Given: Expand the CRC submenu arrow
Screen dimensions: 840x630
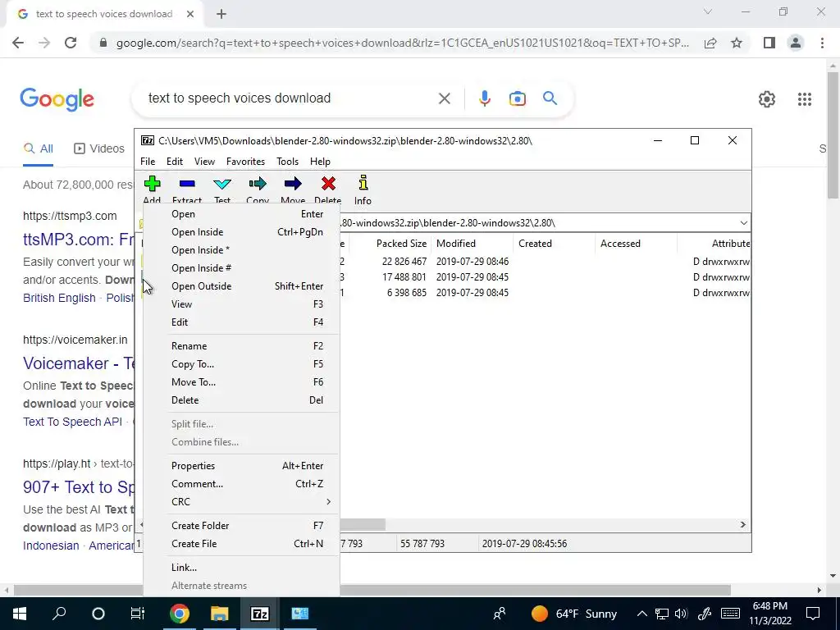Looking at the screenshot, I should [x=328, y=502].
